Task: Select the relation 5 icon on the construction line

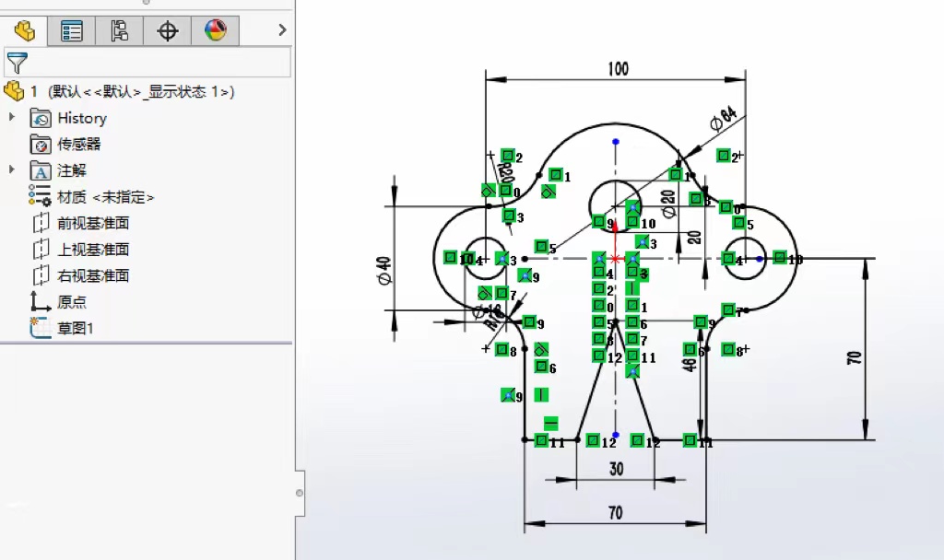Action: point(542,247)
